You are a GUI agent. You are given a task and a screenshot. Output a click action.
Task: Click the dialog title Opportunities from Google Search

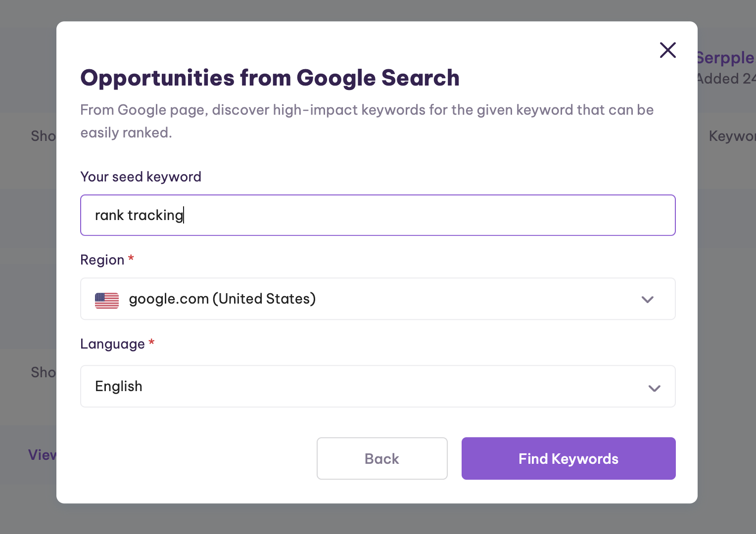coord(270,78)
